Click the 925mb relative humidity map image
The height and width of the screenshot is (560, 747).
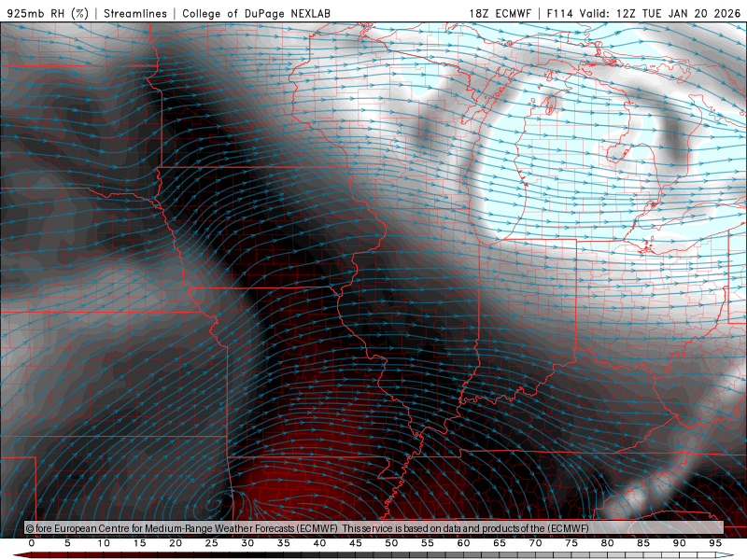(373, 280)
